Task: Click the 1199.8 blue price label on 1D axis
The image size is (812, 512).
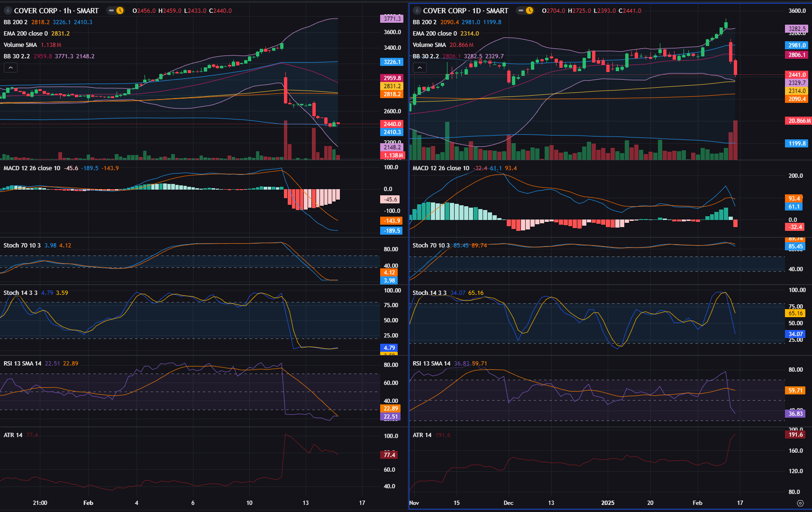Action: click(x=797, y=144)
